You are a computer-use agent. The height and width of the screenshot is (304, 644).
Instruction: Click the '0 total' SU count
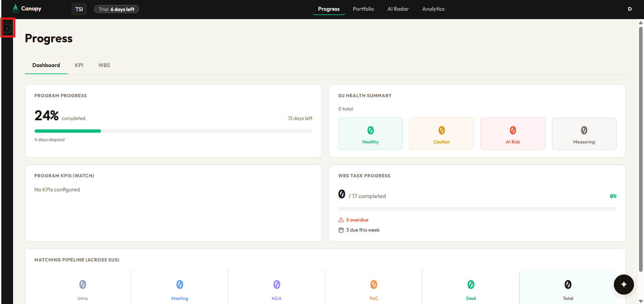point(345,109)
